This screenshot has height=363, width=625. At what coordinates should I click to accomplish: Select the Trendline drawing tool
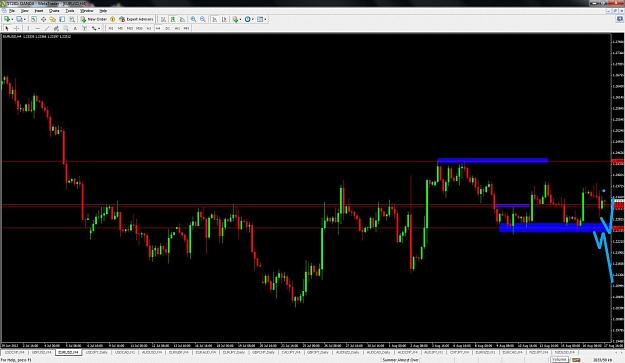click(x=47, y=28)
